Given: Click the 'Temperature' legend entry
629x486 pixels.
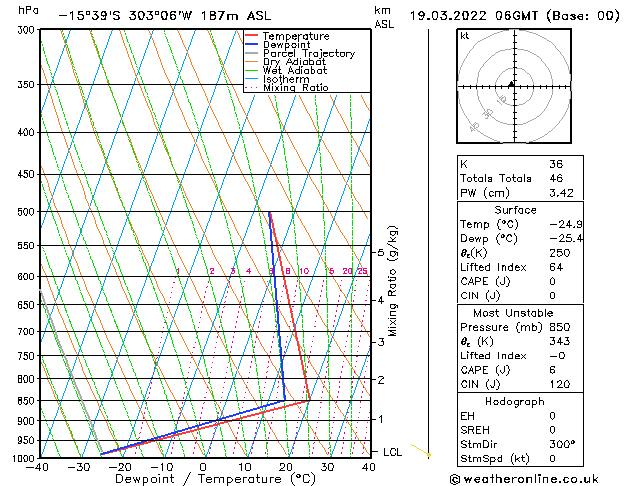Looking at the screenshot, I should click(296, 36).
